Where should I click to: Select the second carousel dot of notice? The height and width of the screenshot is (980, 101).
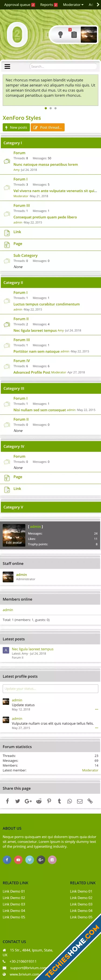click(x=51, y=108)
